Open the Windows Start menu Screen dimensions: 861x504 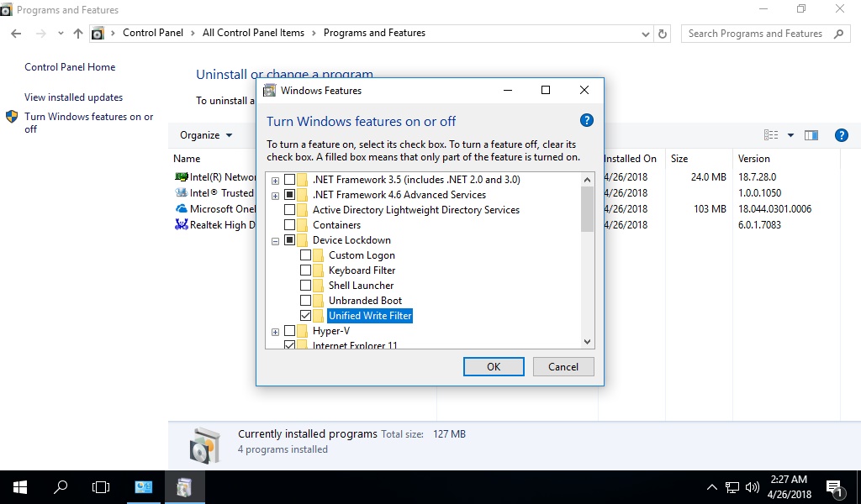[x=20, y=487]
